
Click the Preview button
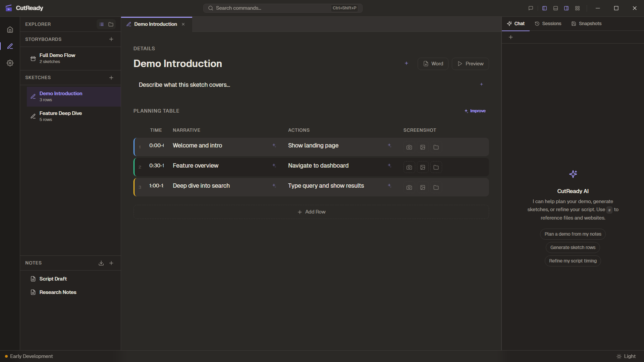click(x=470, y=64)
